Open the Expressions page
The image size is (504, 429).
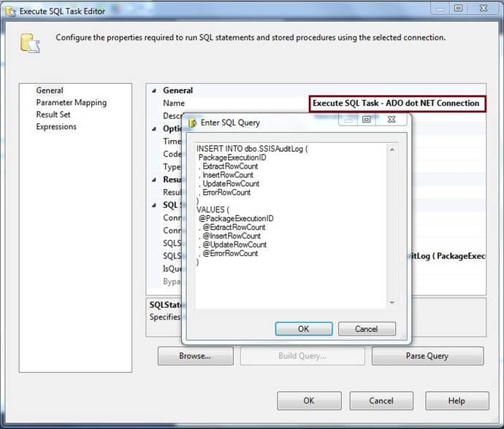click(x=56, y=126)
